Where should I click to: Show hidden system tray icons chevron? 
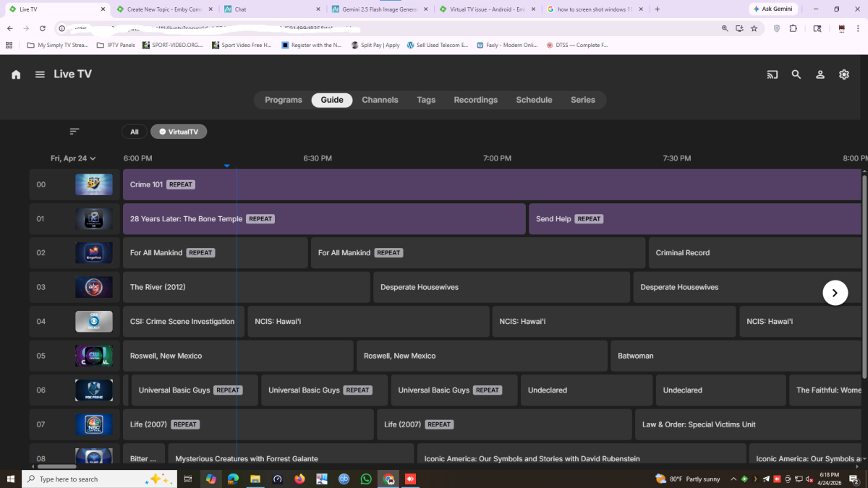pos(733,479)
